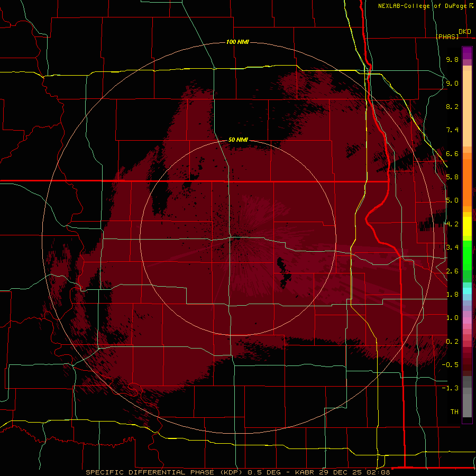This screenshot has width=476, height=476.
Task: Pick the orange segment of the color bar
Action: 467,182
